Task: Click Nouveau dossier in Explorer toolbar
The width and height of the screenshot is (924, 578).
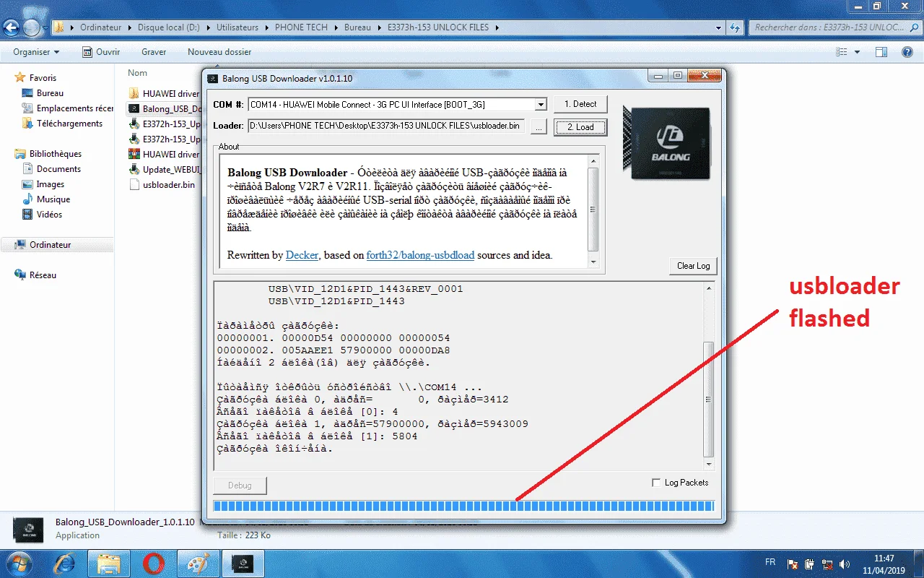Action: (219, 52)
